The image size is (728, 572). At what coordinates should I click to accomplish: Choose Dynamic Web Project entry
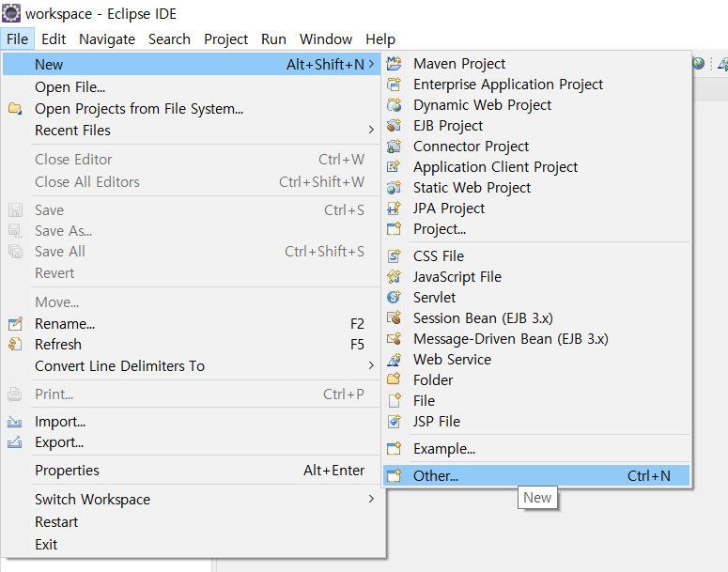click(x=536, y=105)
